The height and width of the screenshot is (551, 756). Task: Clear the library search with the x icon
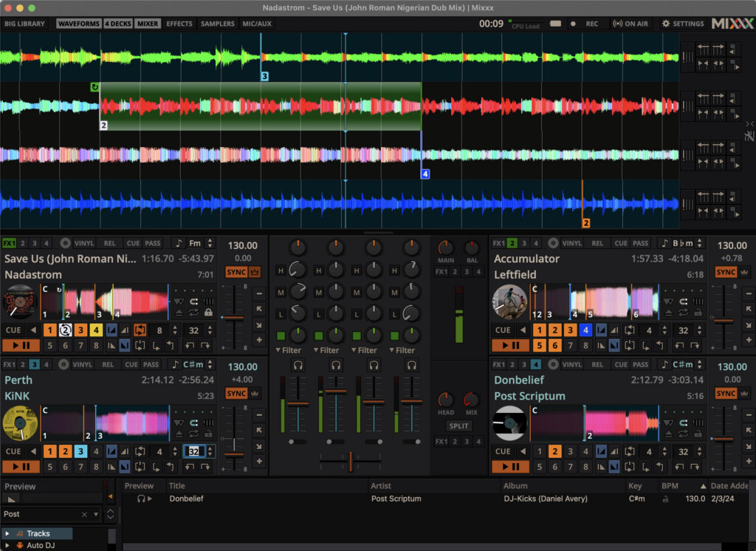84,514
